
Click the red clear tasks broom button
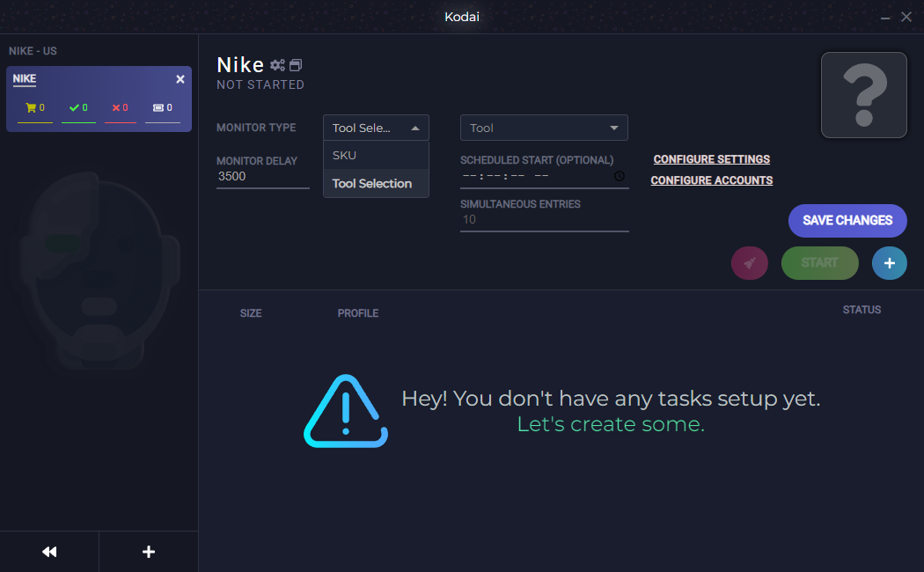pyautogui.click(x=750, y=263)
